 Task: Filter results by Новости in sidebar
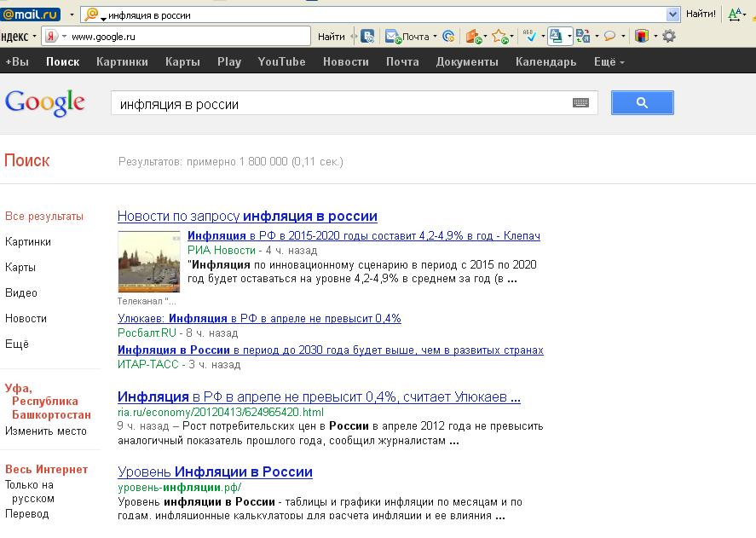(x=26, y=319)
